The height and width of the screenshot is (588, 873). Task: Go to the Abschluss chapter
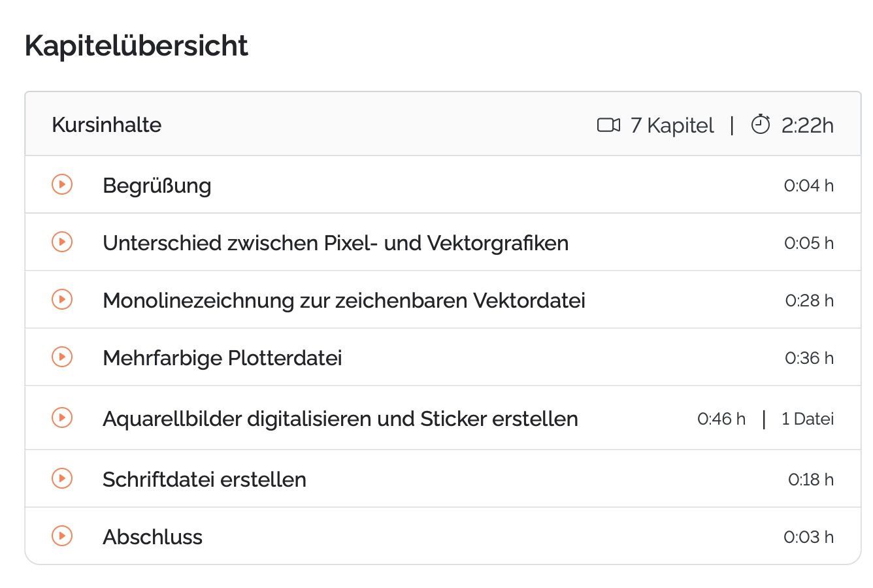click(152, 537)
